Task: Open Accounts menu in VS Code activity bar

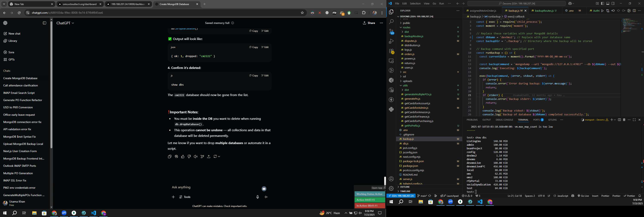Action: (x=391, y=179)
